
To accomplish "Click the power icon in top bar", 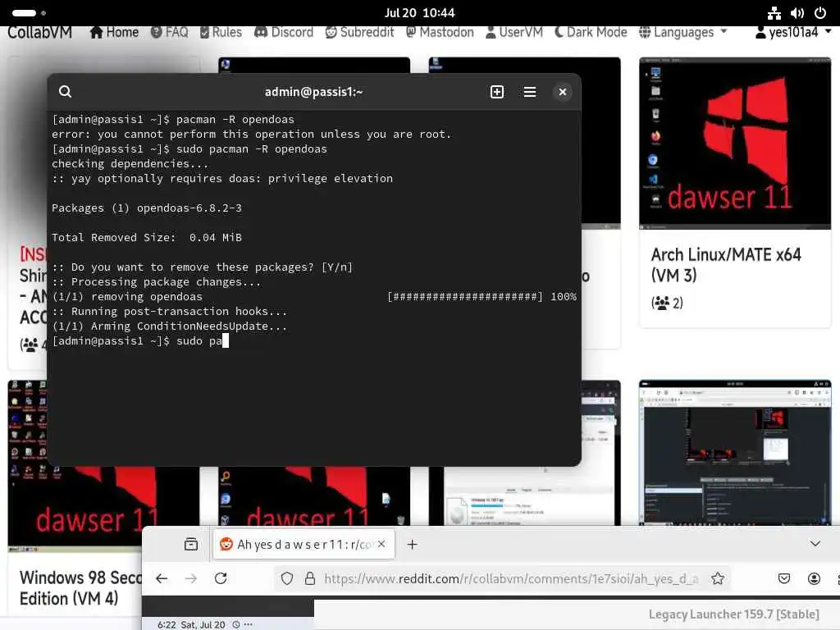I will click(x=819, y=13).
